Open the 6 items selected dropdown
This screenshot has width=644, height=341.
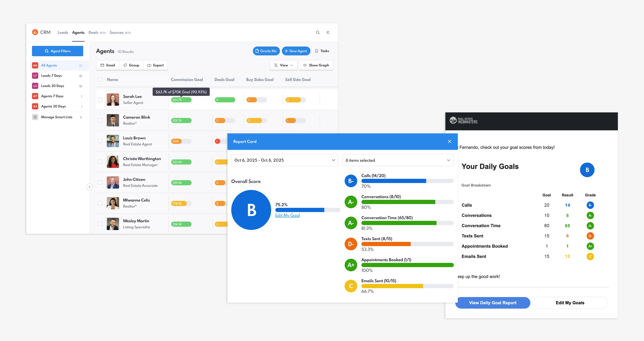398,160
